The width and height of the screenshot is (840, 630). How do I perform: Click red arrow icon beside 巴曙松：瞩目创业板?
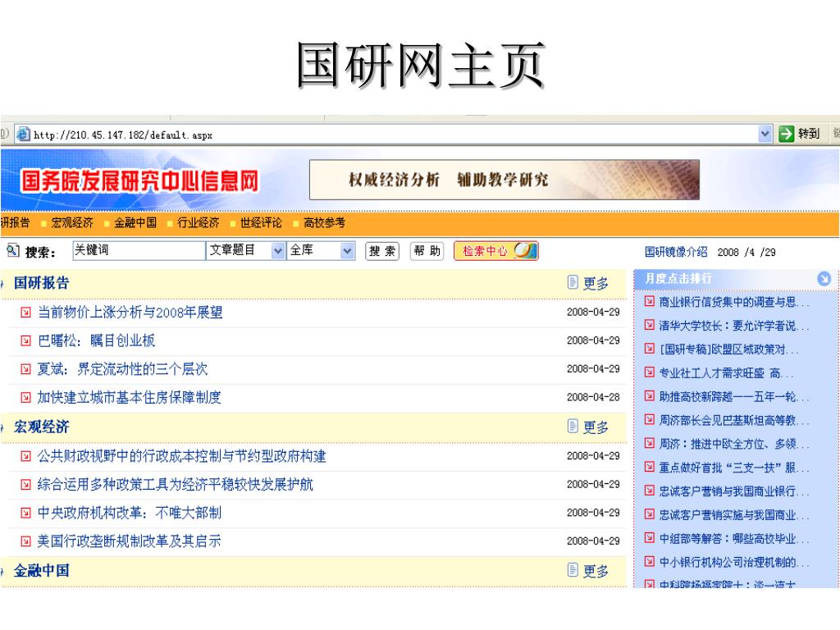pos(25,340)
